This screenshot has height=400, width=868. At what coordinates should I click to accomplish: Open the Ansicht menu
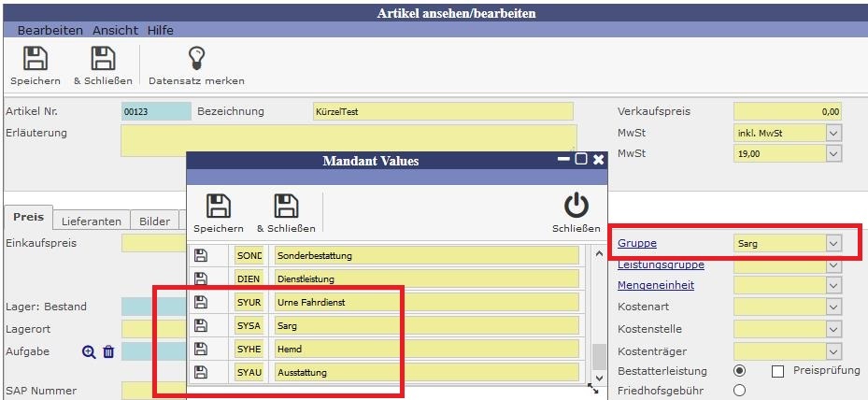115,30
